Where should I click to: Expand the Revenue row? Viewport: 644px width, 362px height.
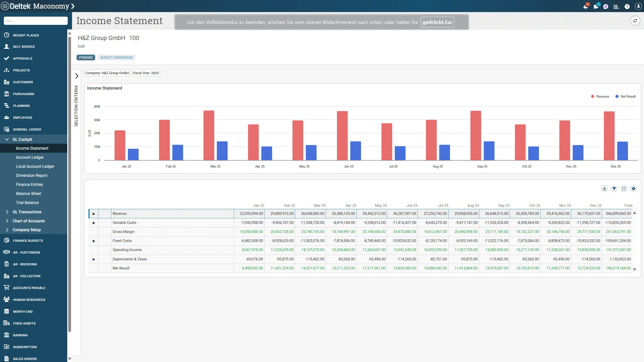coord(94,214)
